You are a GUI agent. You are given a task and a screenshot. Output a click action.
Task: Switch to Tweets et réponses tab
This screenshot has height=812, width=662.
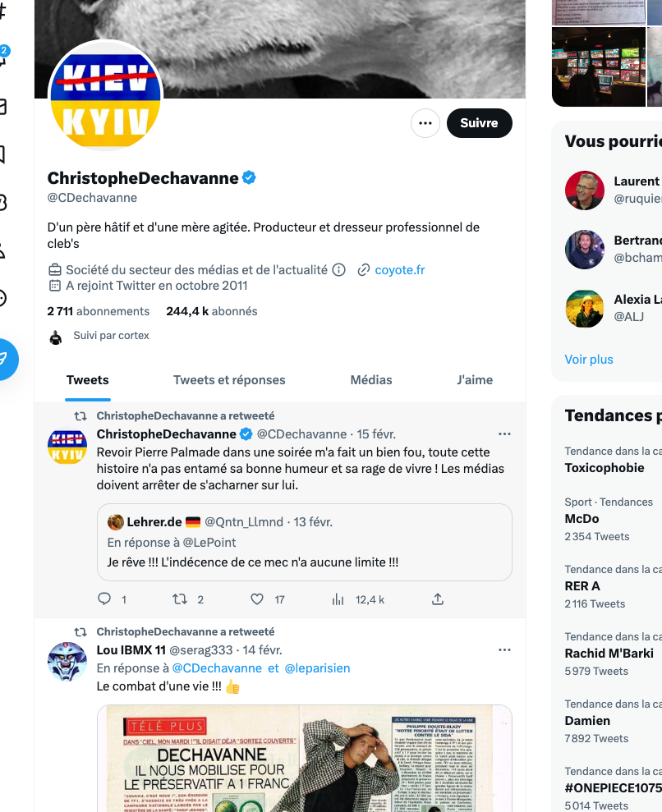229,380
